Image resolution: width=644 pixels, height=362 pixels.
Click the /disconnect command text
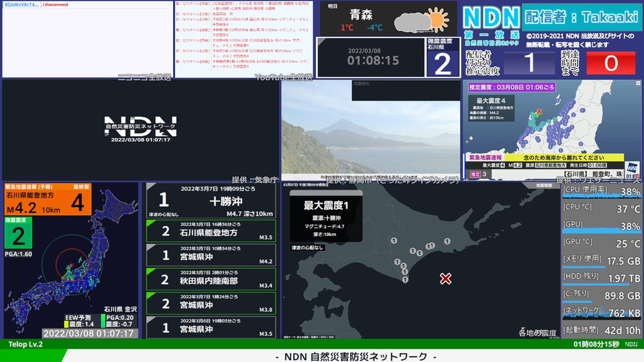coord(55,5)
